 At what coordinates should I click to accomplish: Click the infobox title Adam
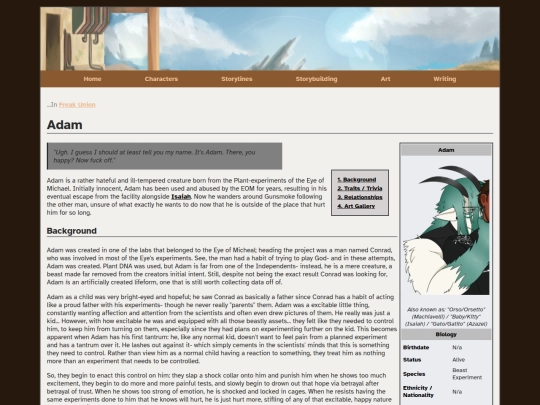tap(446, 150)
